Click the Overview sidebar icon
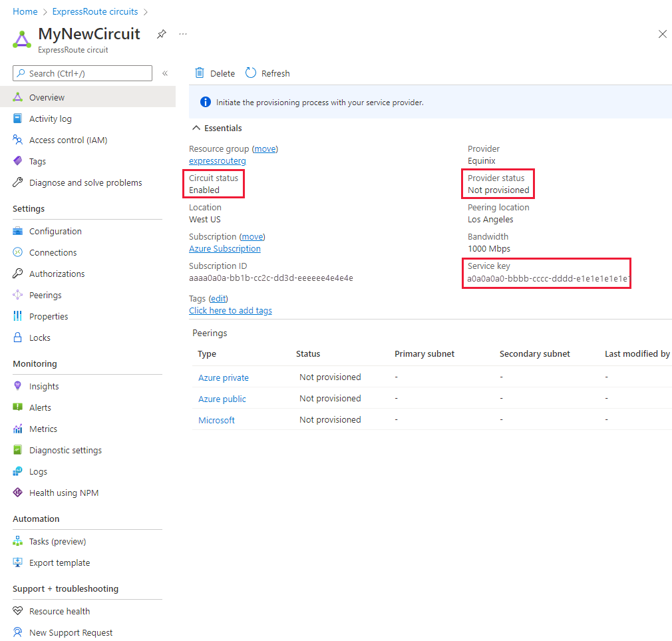This screenshot has width=672, height=641. 17,97
